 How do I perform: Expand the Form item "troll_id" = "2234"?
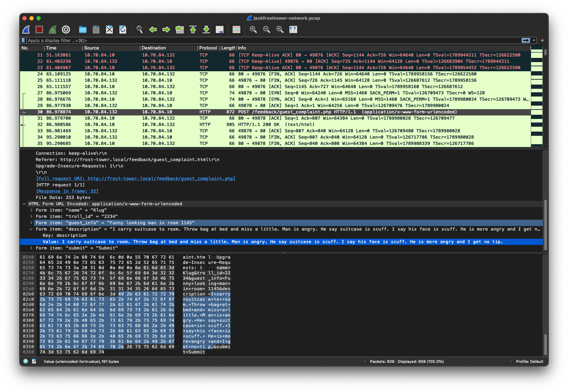pos(31,217)
